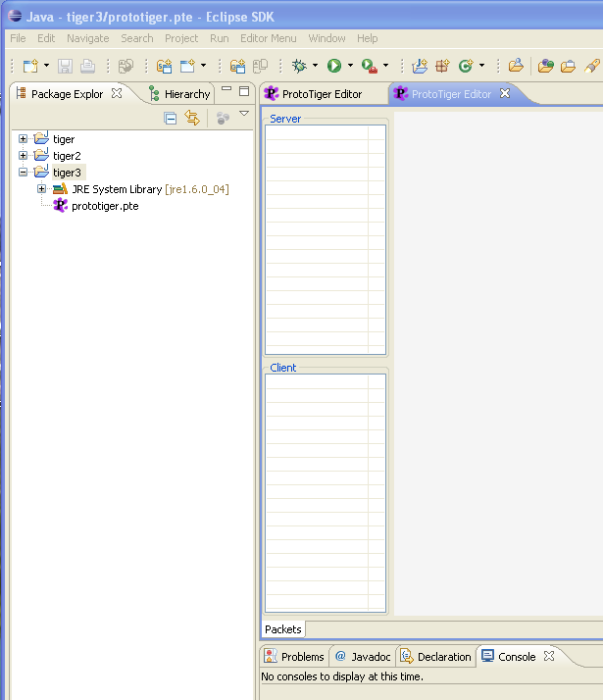Maximize the Package Explorer panel

[244, 91]
